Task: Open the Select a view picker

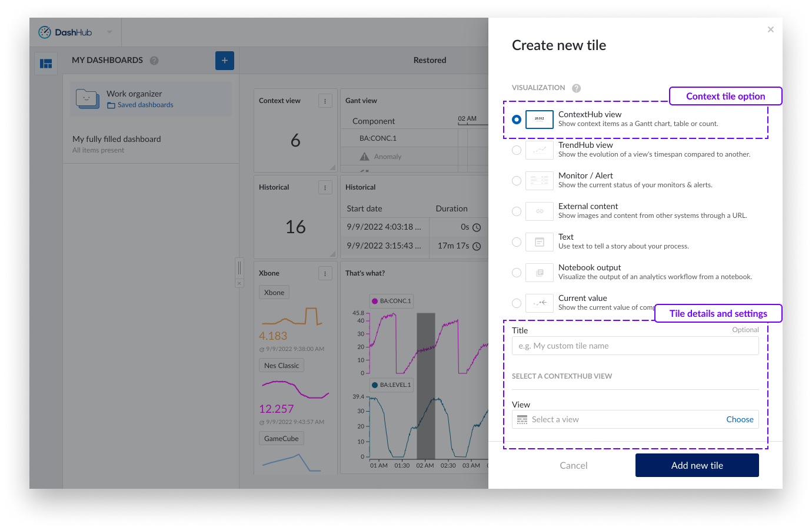Action: click(739, 419)
